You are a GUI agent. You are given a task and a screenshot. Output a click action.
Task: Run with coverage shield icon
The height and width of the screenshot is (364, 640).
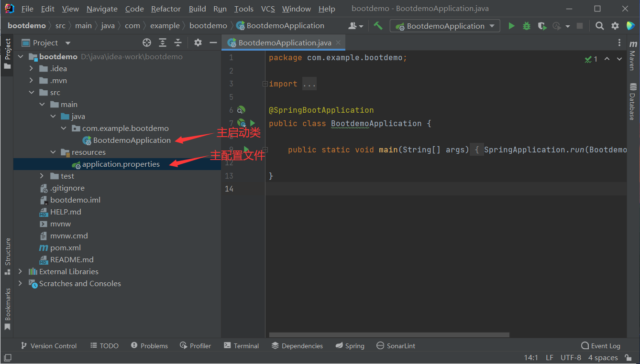click(x=541, y=26)
